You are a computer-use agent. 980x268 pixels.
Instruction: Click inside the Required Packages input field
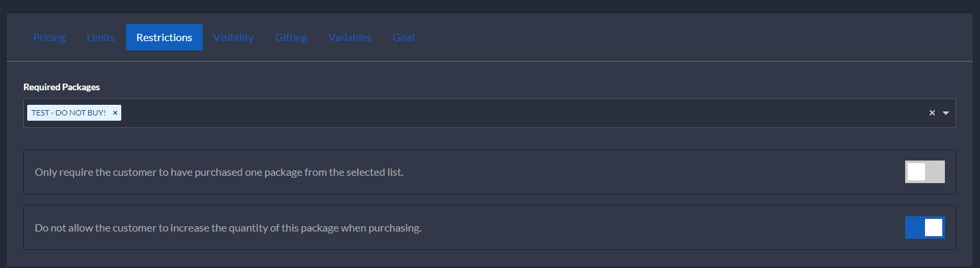(x=464, y=113)
